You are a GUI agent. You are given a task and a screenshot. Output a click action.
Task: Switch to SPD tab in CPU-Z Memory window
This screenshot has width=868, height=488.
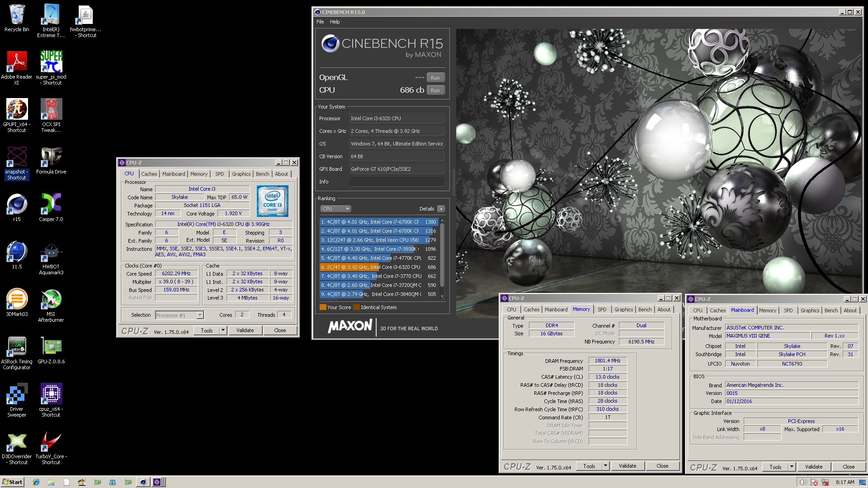point(602,310)
